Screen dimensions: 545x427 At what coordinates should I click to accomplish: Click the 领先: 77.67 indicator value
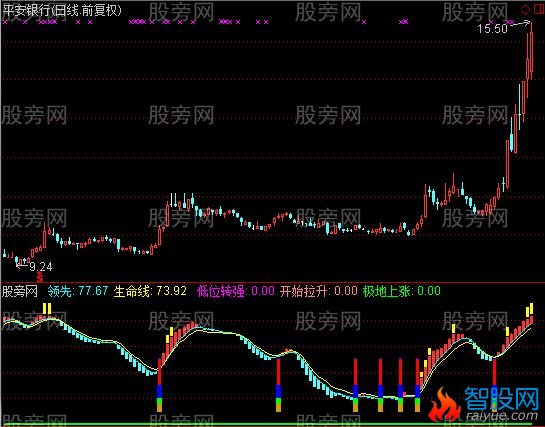tap(78, 291)
